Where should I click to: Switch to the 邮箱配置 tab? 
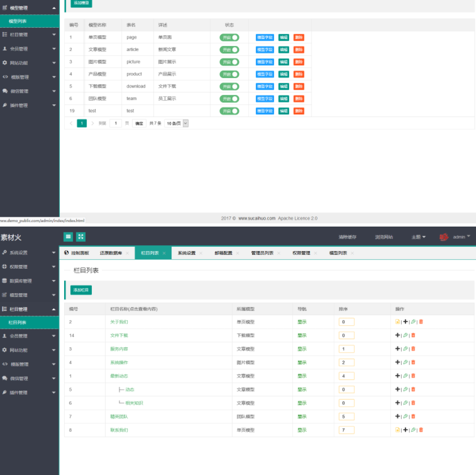coord(223,253)
